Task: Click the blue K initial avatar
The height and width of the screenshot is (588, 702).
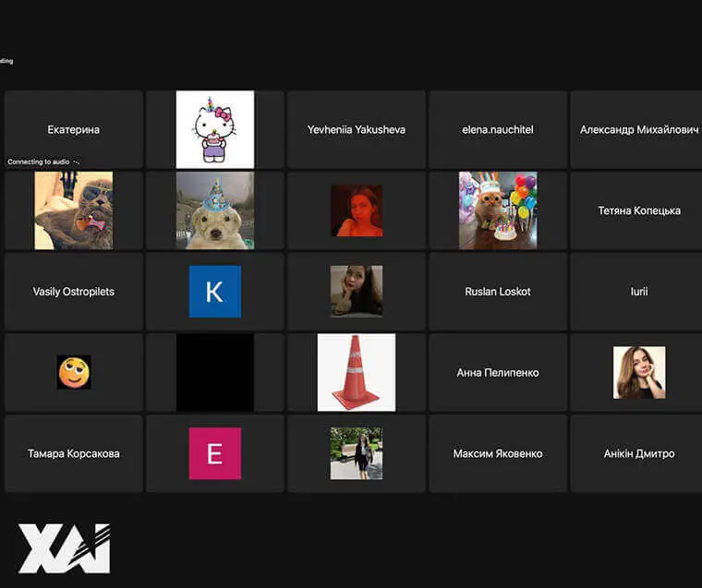Action: [x=214, y=292]
